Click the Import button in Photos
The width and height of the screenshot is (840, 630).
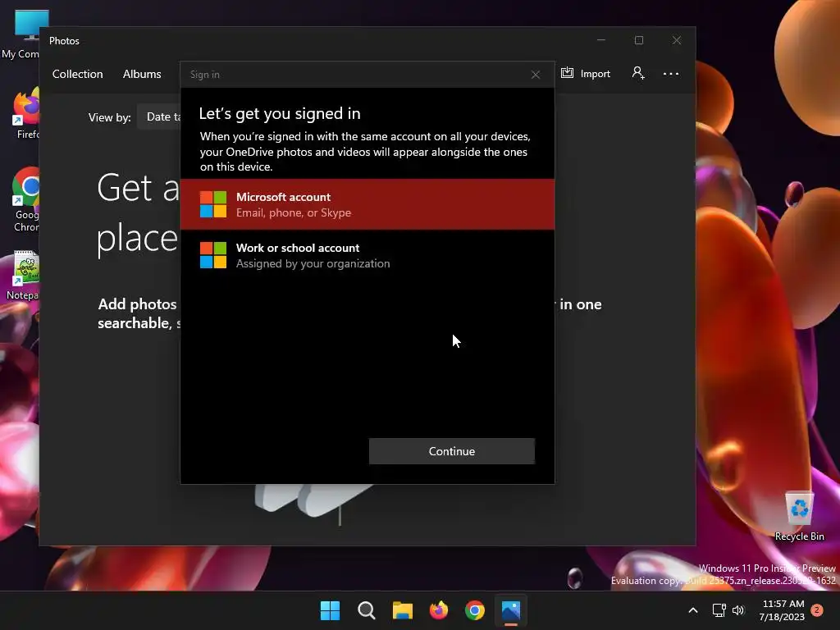click(x=586, y=73)
